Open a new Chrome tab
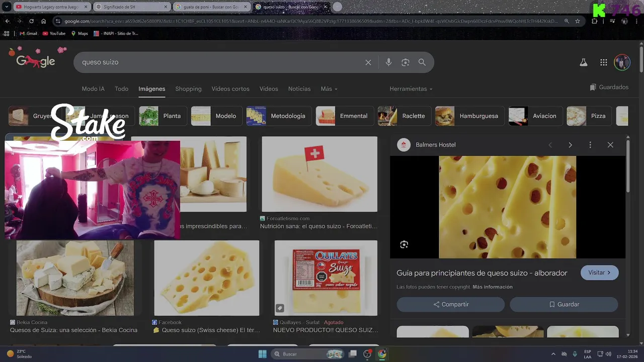The width and height of the screenshot is (644, 362). tap(337, 7)
